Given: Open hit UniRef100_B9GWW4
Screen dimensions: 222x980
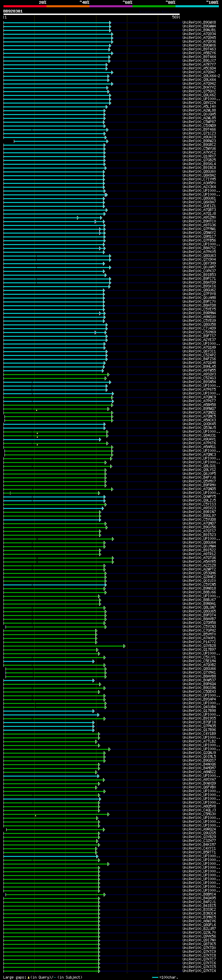Looking at the screenshot, I should (199, 26).
